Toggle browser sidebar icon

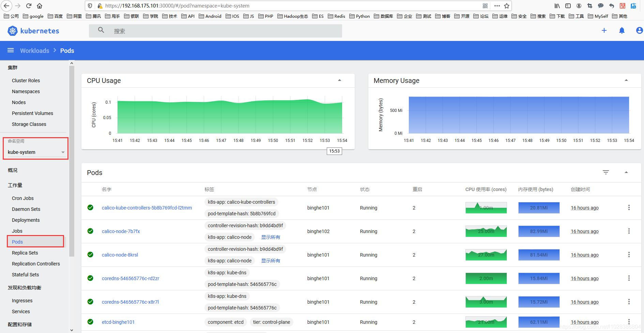pos(568,6)
